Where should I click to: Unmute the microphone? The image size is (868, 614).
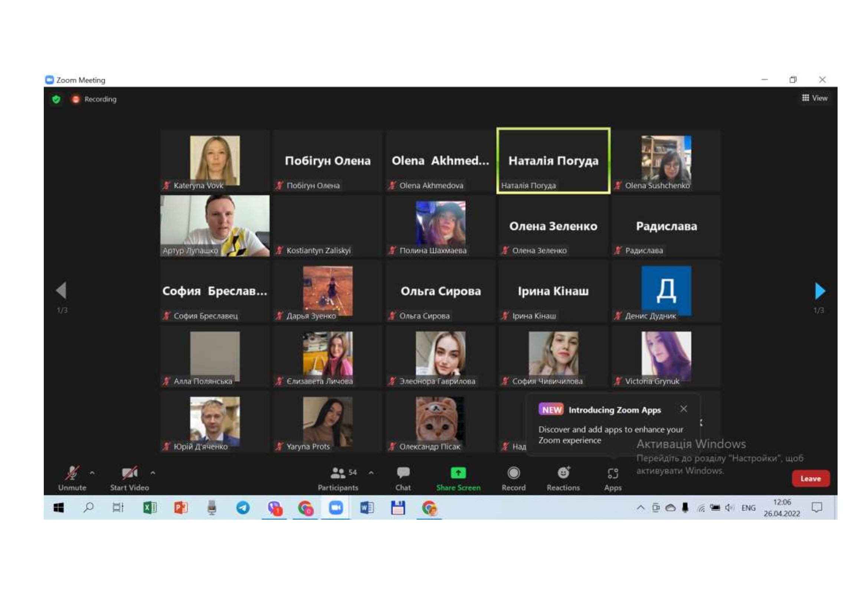(72, 474)
